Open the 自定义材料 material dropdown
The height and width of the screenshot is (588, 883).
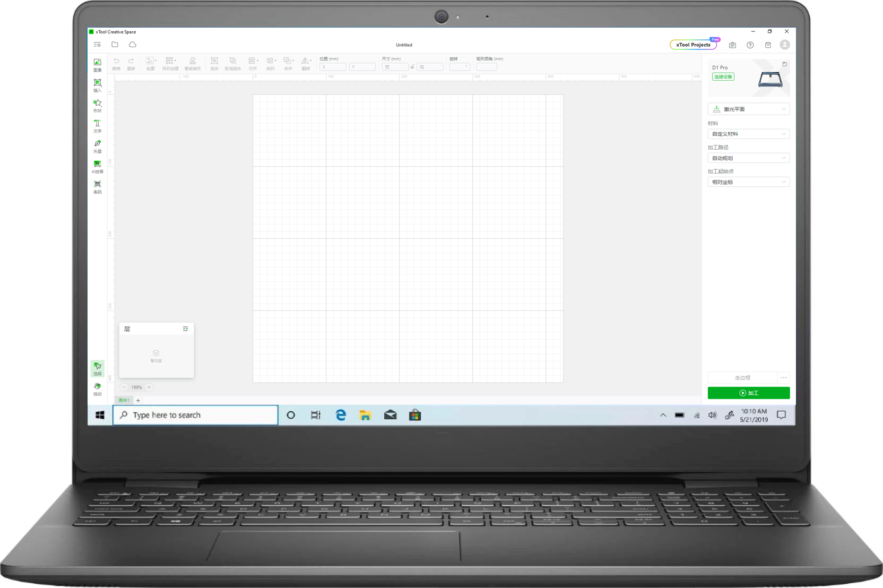[748, 134]
